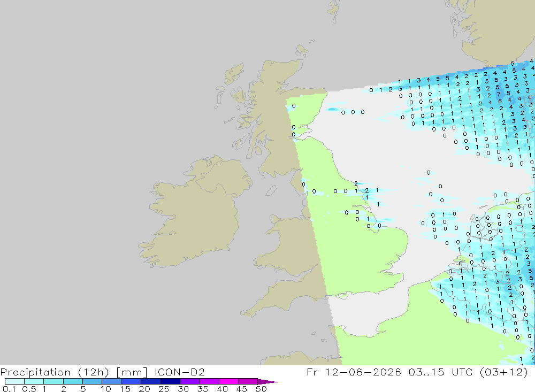
Task: Click the 'ICON-D2' model name text
Action: click(x=179, y=372)
